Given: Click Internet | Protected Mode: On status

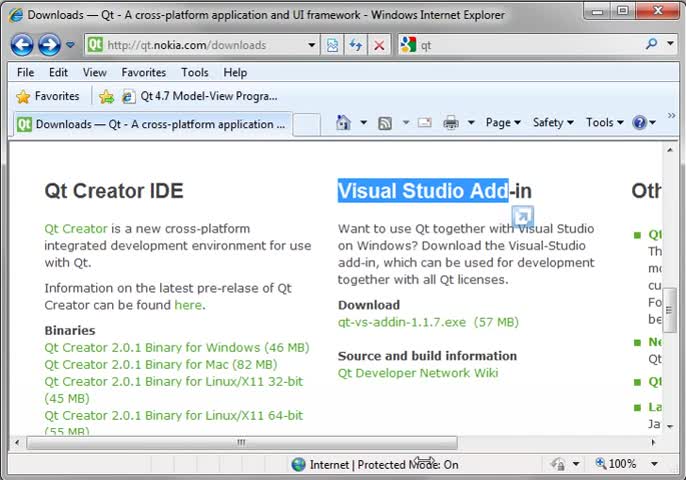Looking at the screenshot, I should (x=384, y=465).
